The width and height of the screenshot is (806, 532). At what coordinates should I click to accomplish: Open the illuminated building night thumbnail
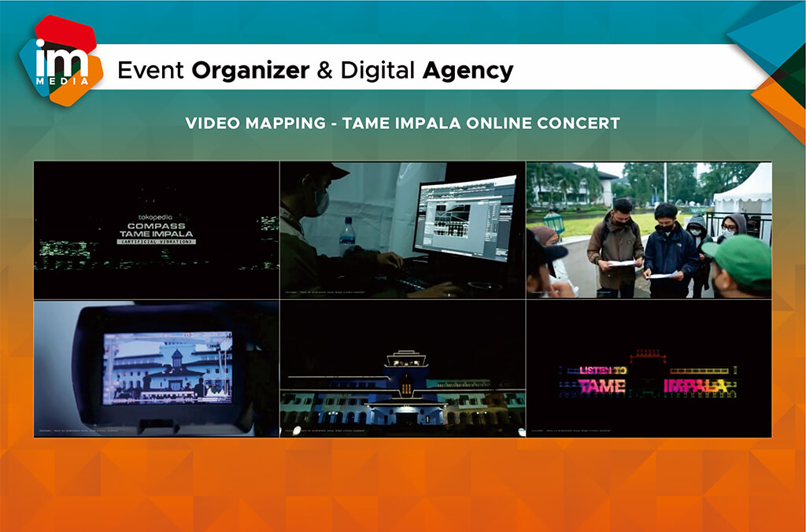coord(402,368)
